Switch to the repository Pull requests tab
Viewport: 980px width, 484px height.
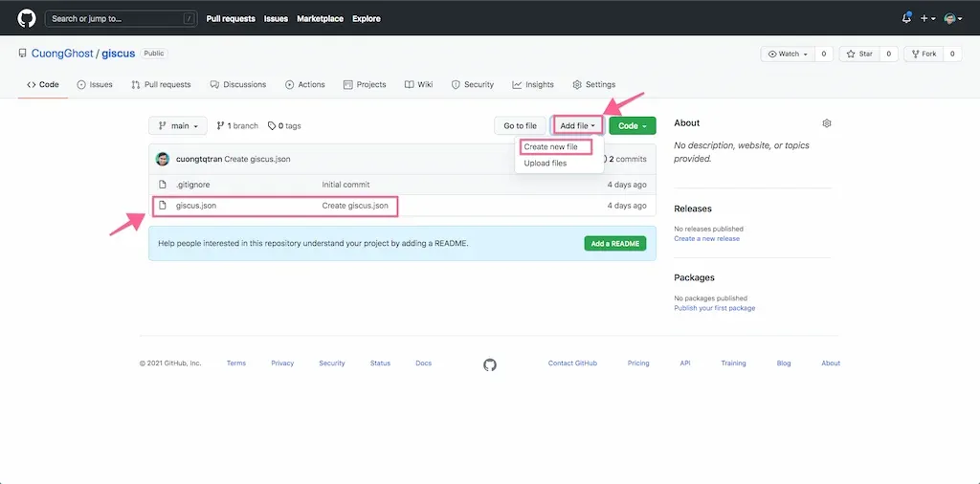161,85
